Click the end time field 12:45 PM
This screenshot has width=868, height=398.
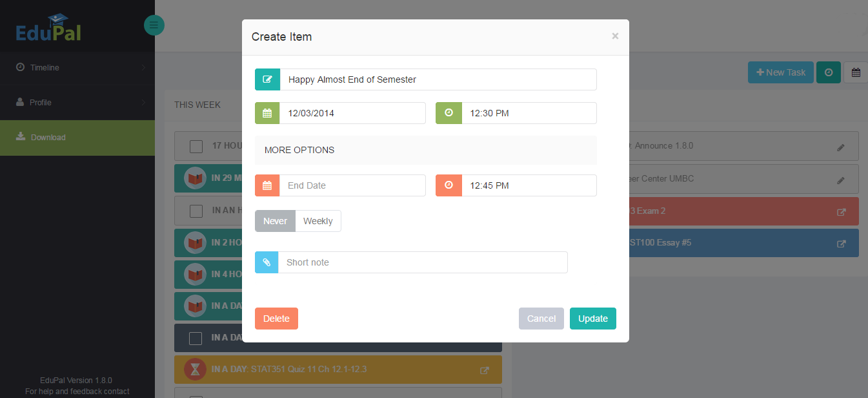tap(529, 185)
